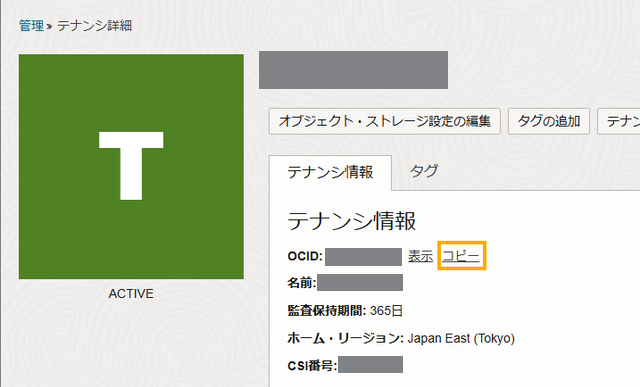The width and height of the screenshot is (640, 387).
Task: Click the Japan East (Tokyo) home region value
Action: coord(461,338)
